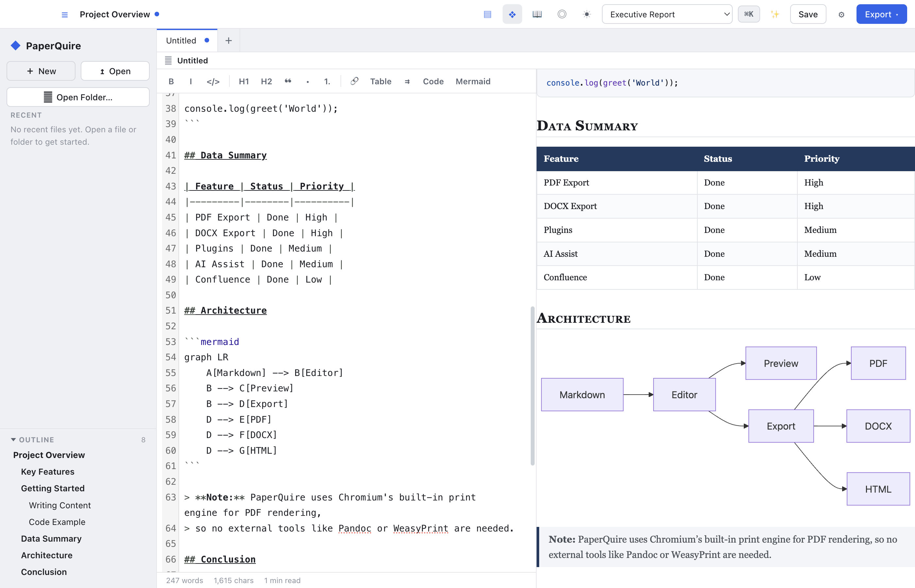Switch to preview-only book view

coord(537,14)
